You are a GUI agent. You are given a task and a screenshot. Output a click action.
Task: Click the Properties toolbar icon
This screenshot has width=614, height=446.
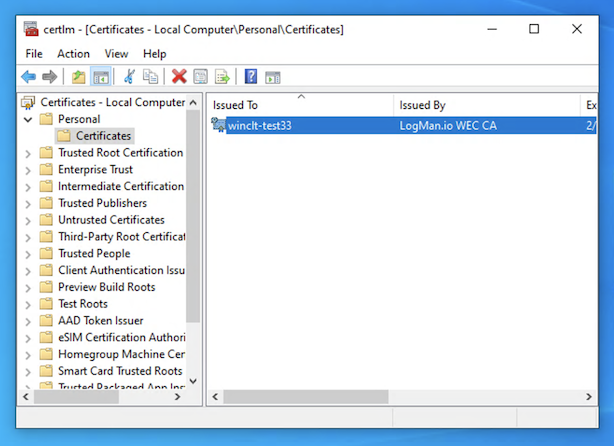(x=201, y=77)
